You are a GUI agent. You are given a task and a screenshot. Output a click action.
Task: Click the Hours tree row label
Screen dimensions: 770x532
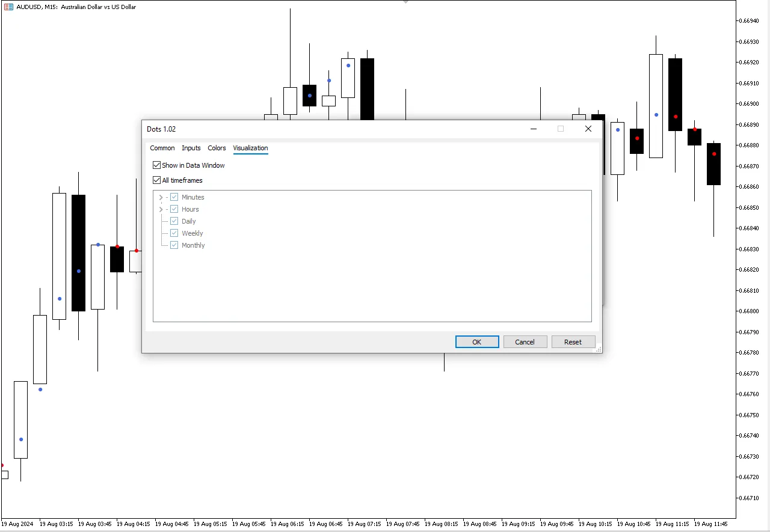(x=190, y=209)
